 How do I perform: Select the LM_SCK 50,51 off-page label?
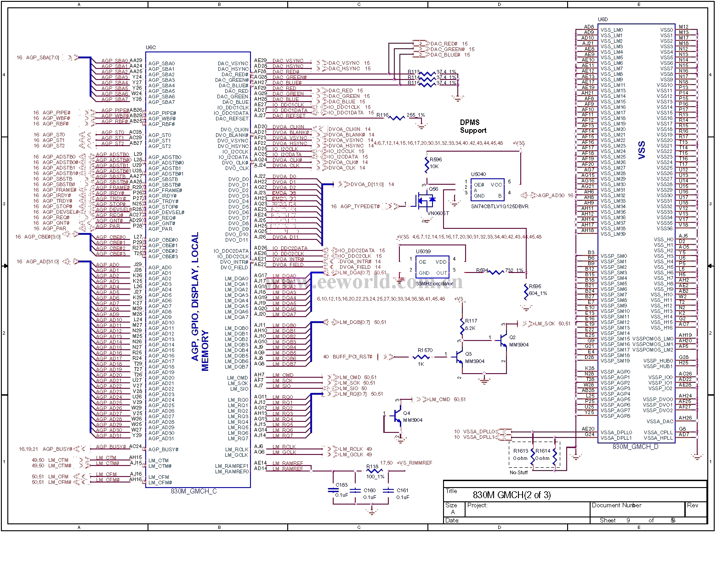pyautogui.click(x=552, y=324)
